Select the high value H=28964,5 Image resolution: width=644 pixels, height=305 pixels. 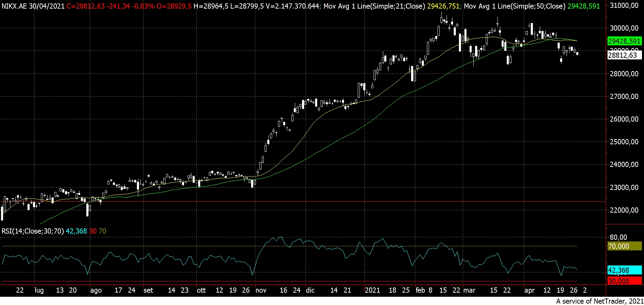(211, 7)
